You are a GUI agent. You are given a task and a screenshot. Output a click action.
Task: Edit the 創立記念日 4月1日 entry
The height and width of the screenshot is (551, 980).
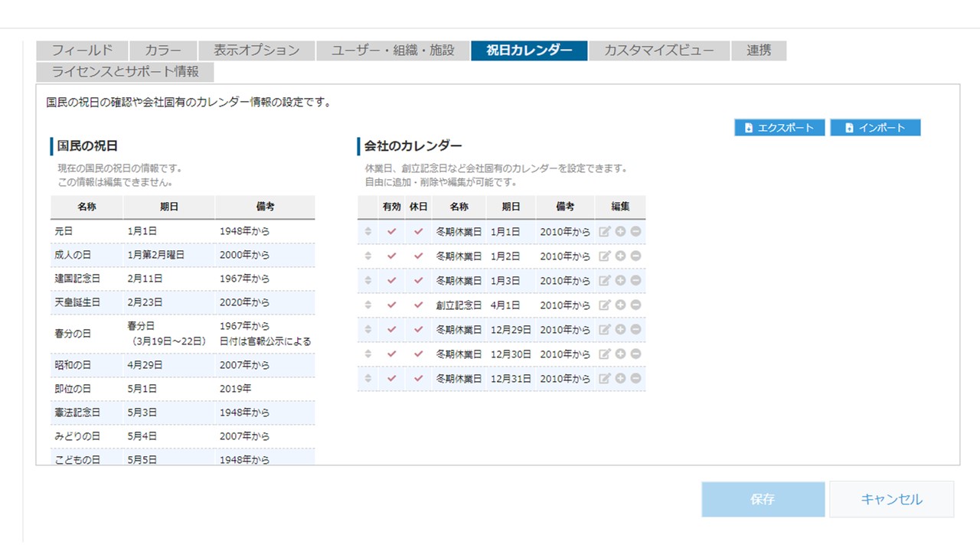pos(605,305)
